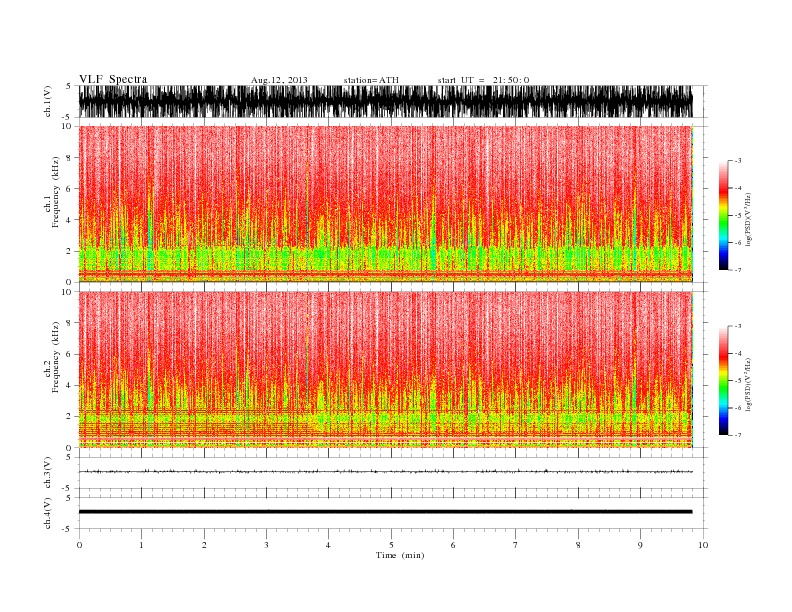Click the time axis tick label '10'
This screenshot has width=792, height=612.
pos(703,545)
